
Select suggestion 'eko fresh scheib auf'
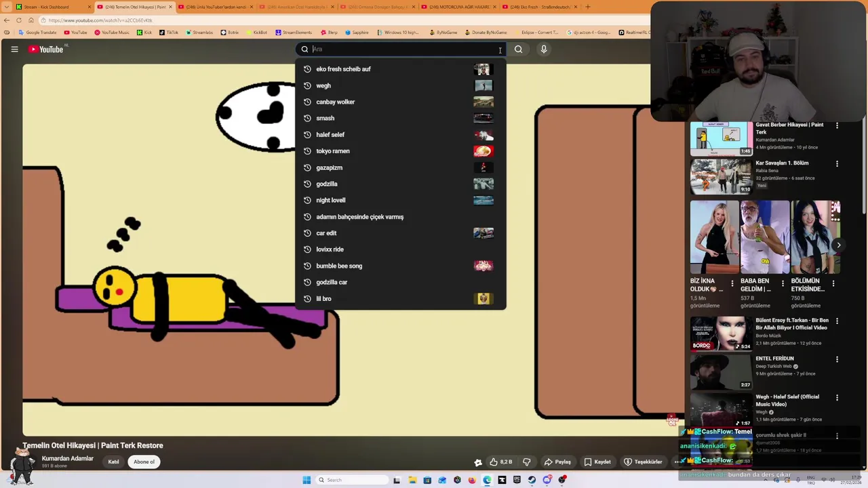400,69
